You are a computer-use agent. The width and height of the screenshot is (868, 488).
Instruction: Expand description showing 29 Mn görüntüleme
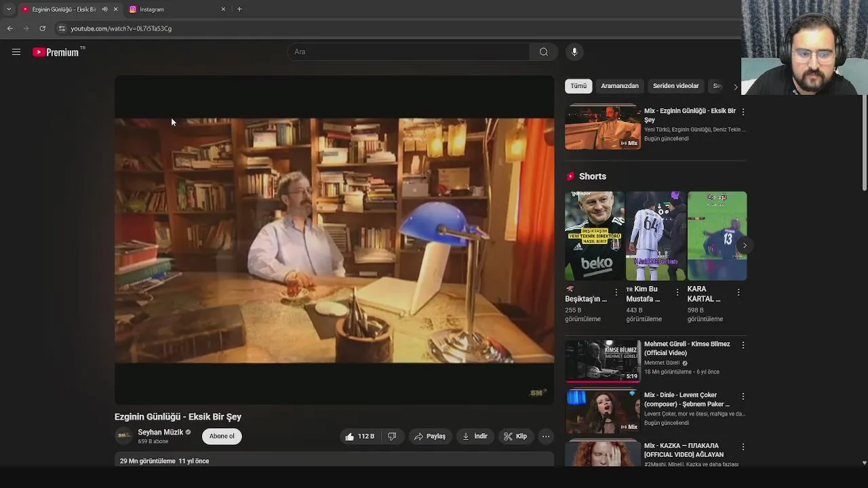pyautogui.click(x=334, y=461)
